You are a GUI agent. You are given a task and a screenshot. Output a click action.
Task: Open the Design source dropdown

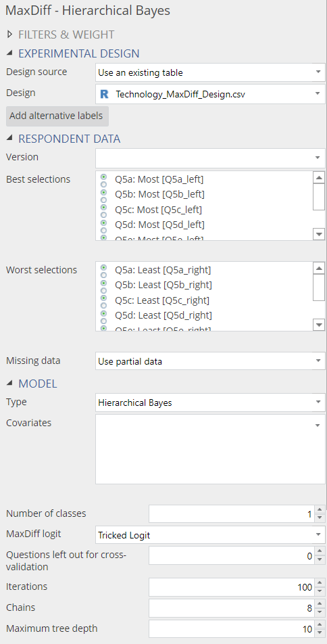click(x=211, y=72)
